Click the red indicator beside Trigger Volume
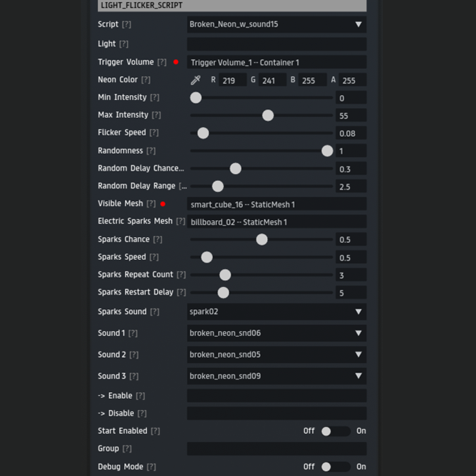This screenshot has height=476, width=476. [176, 62]
